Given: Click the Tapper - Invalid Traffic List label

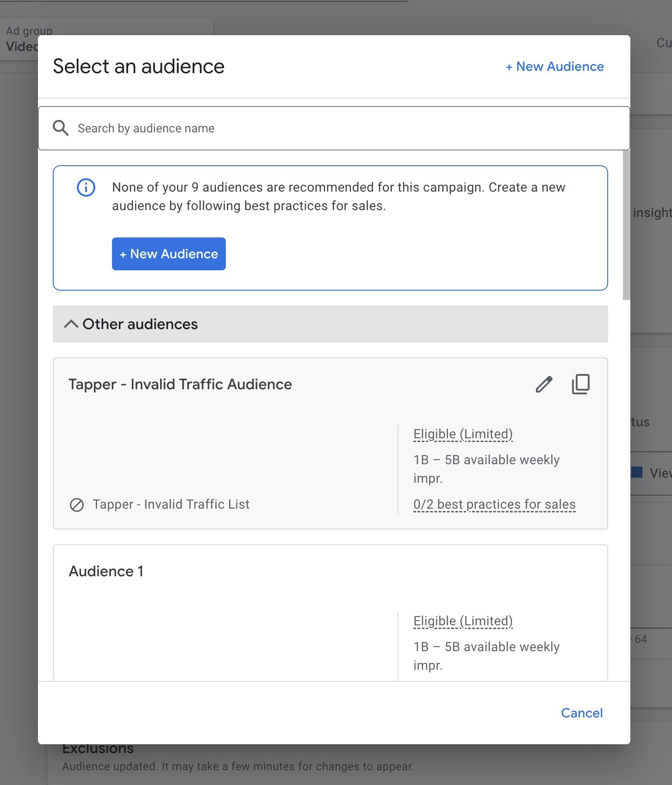Looking at the screenshot, I should pyautogui.click(x=171, y=505).
